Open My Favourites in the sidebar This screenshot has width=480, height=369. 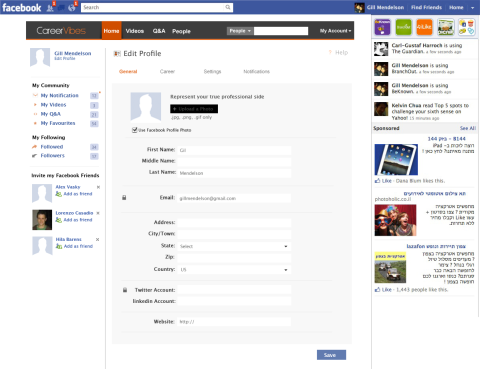[x=58, y=123]
